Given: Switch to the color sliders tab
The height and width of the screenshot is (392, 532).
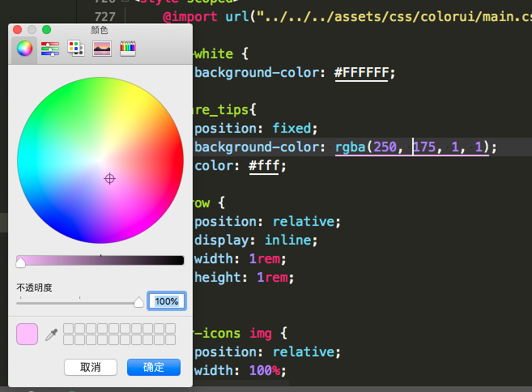Looking at the screenshot, I should (49, 49).
